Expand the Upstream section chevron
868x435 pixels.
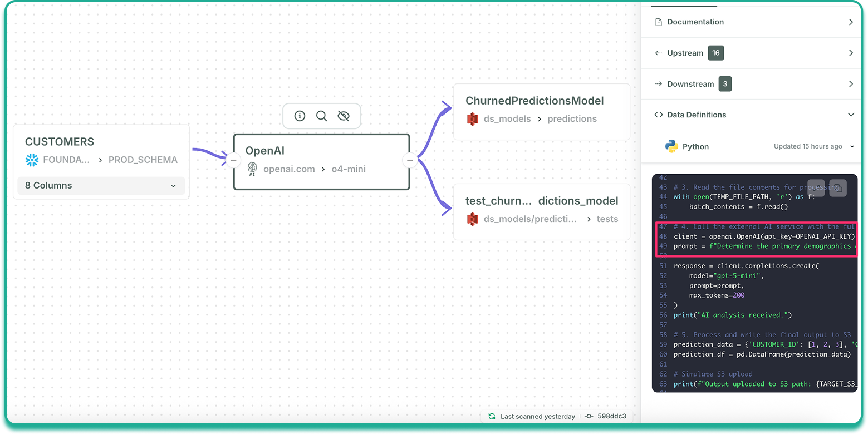851,53
